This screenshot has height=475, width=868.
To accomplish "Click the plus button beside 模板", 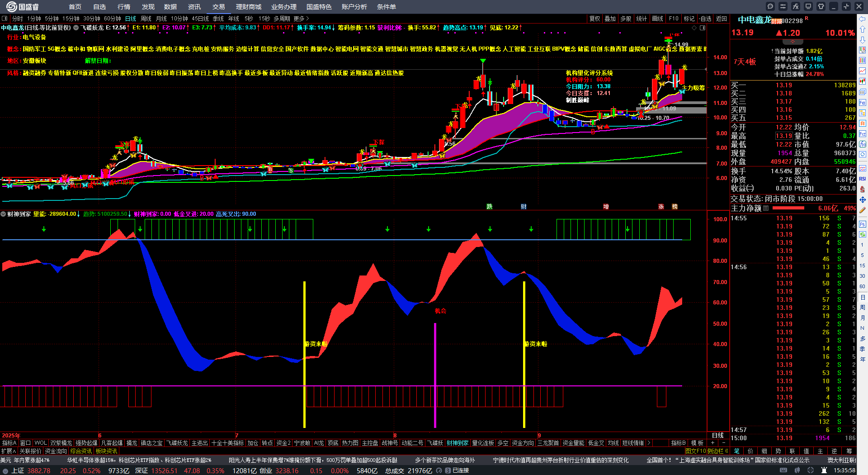I will 713,443.
